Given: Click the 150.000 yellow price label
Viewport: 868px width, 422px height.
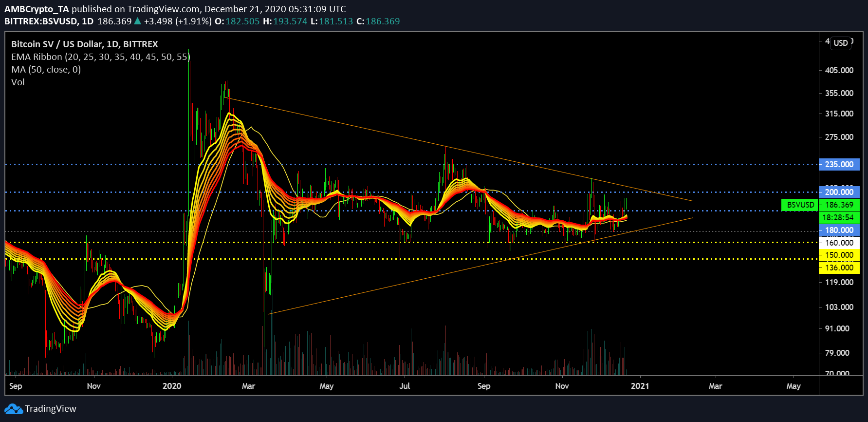Looking at the screenshot, I should coord(839,255).
